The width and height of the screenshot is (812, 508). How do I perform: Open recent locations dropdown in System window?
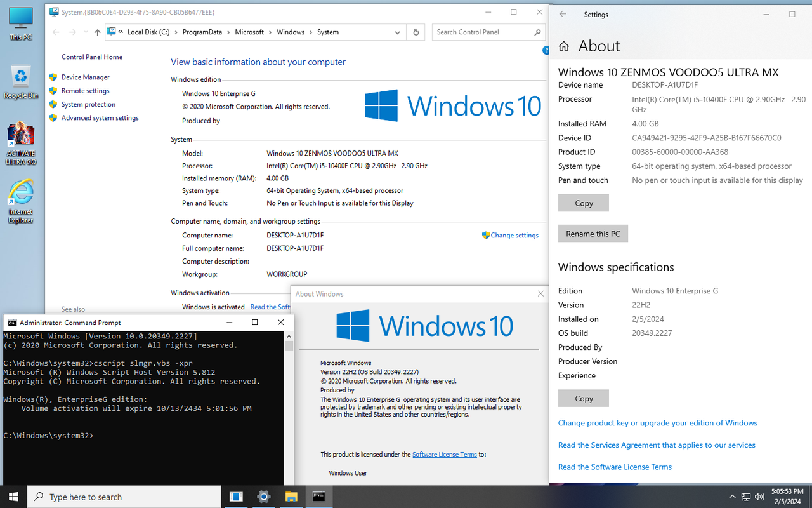pos(85,32)
